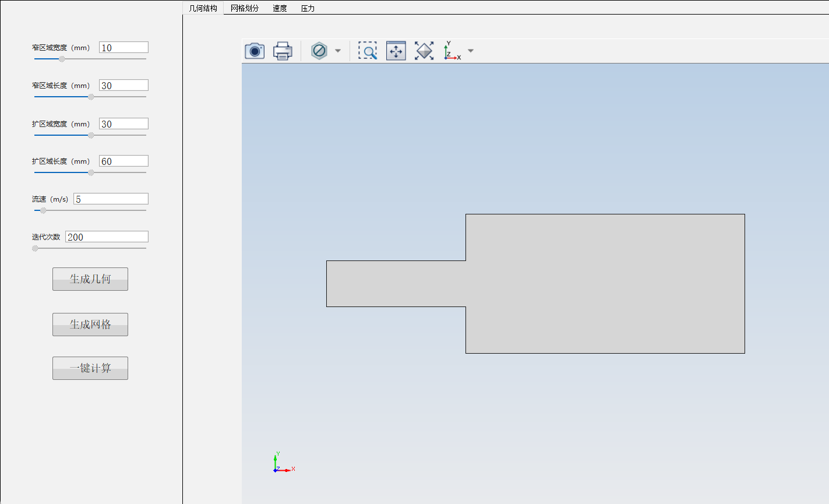Screen dimensions: 829x504
Task: Click the print icon in graphics toolbar
Action: (x=283, y=51)
